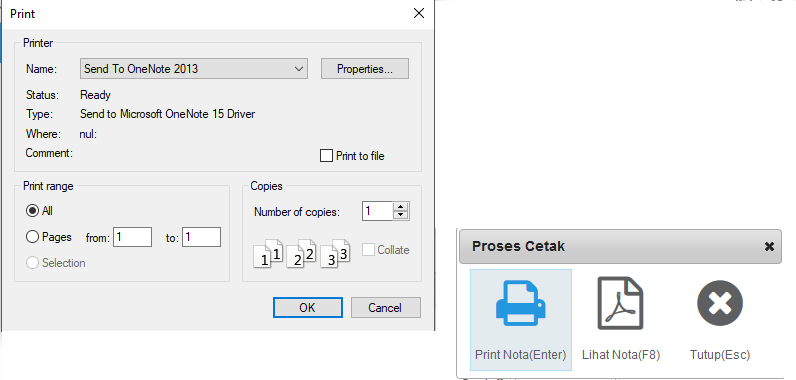Open printer Properties button

point(364,69)
